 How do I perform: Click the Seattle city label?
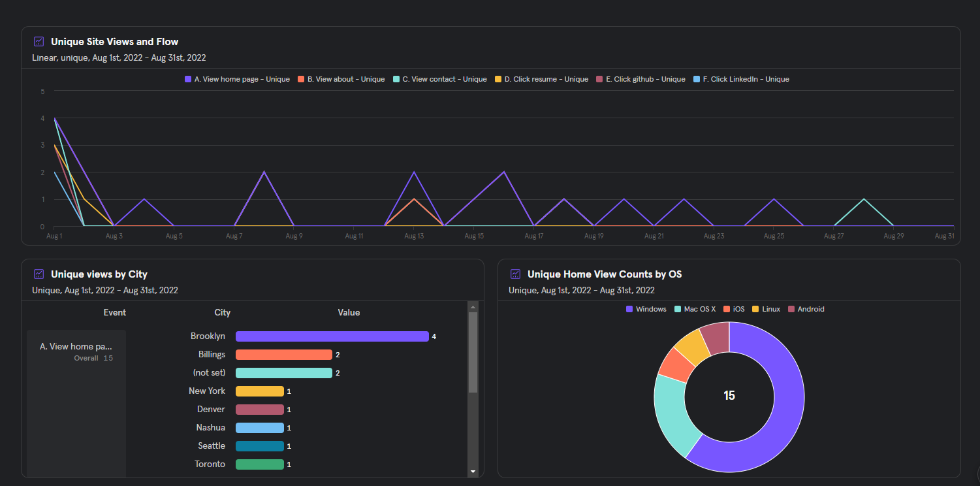click(x=212, y=446)
